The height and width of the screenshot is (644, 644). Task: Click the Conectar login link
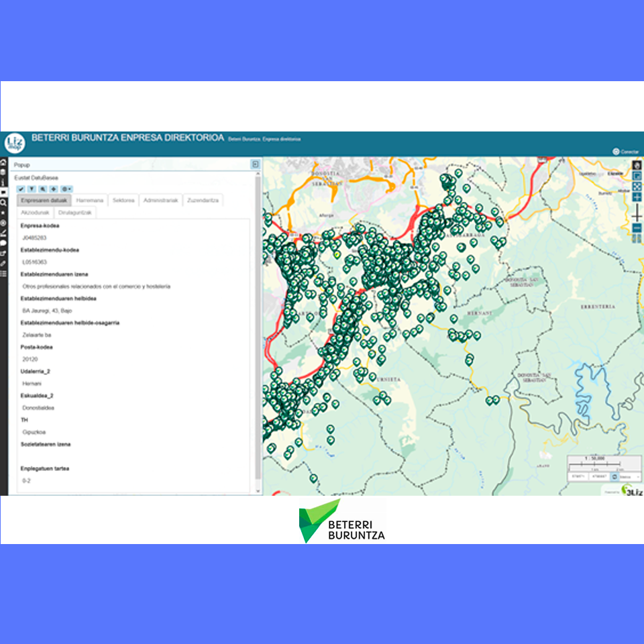[626, 152]
